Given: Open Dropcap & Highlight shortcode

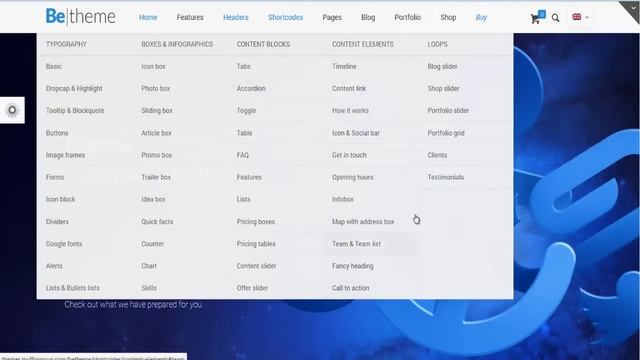Looking at the screenshot, I should pos(74,89).
